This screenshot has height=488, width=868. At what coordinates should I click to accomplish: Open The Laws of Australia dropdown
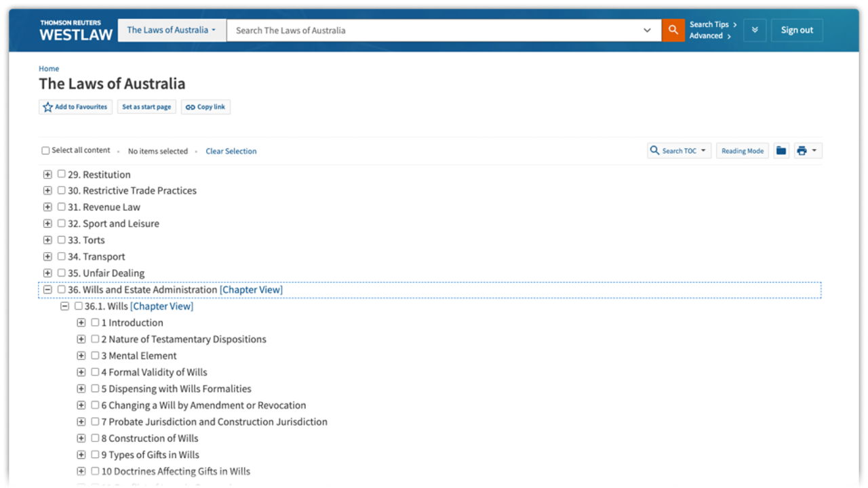pos(172,30)
